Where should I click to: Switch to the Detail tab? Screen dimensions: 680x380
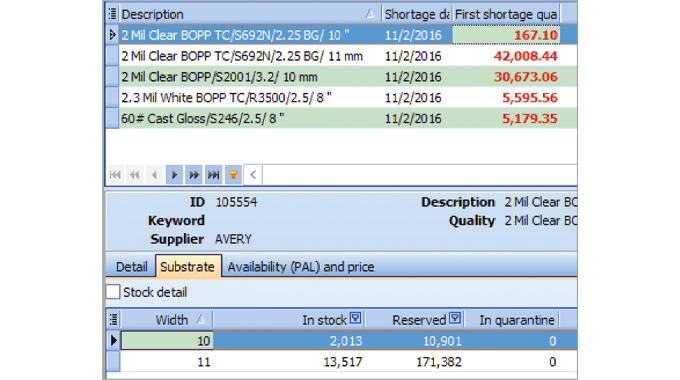[x=131, y=267]
